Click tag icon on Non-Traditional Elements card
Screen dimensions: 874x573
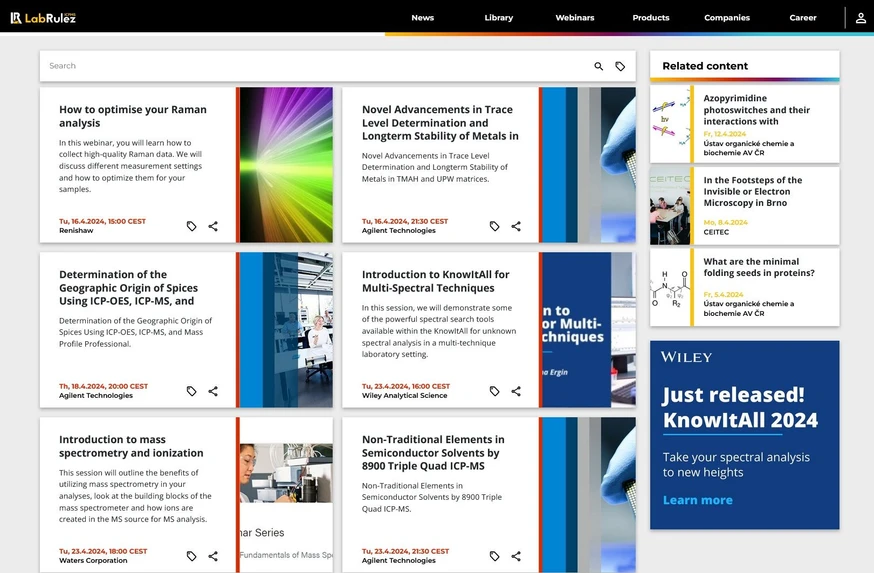[494, 556]
